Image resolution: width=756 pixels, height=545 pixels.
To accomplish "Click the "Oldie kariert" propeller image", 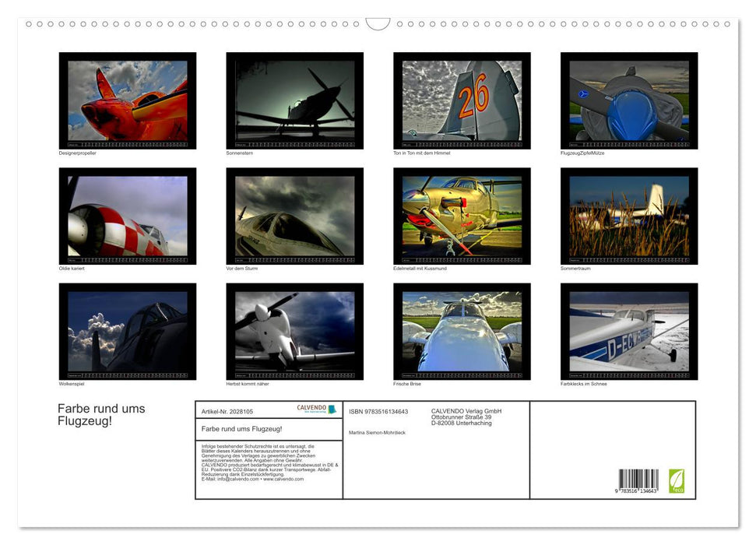I will [x=127, y=215].
